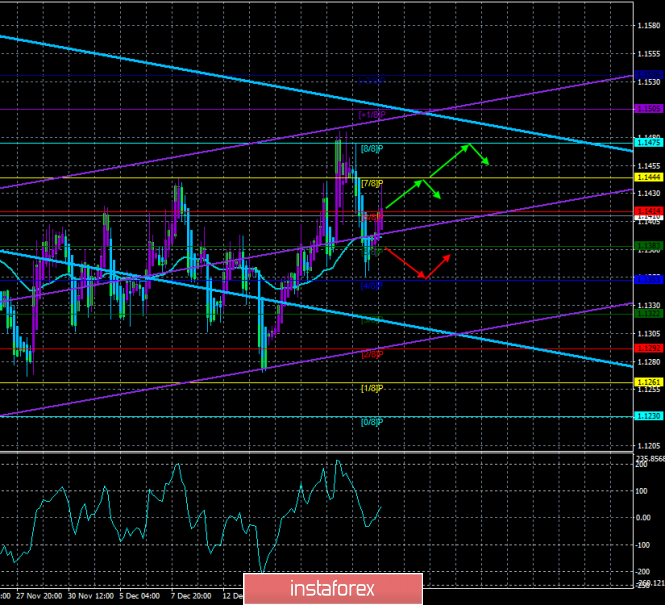The image size is (665, 605).
Task: Select the cyan 1.1230 price level tag
Action: [x=649, y=416]
